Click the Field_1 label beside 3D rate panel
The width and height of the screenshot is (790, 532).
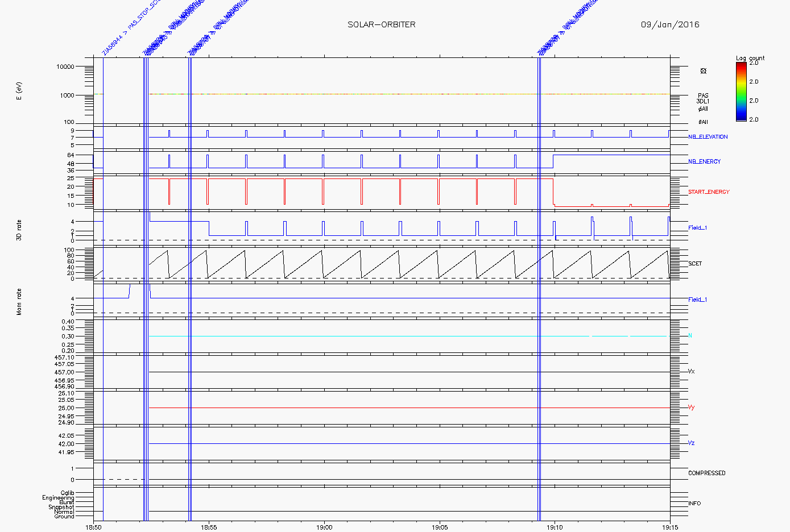(x=697, y=228)
